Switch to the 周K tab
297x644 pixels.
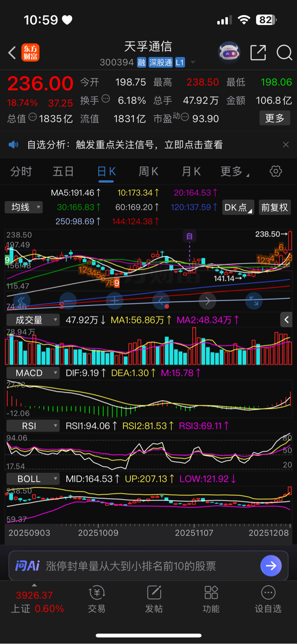point(148,171)
